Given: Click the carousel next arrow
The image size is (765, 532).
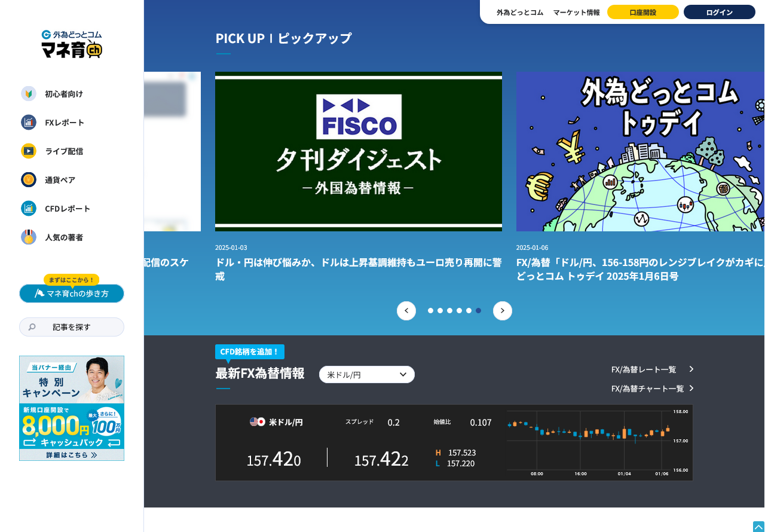Looking at the screenshot, I should click(x=503, y=311).
